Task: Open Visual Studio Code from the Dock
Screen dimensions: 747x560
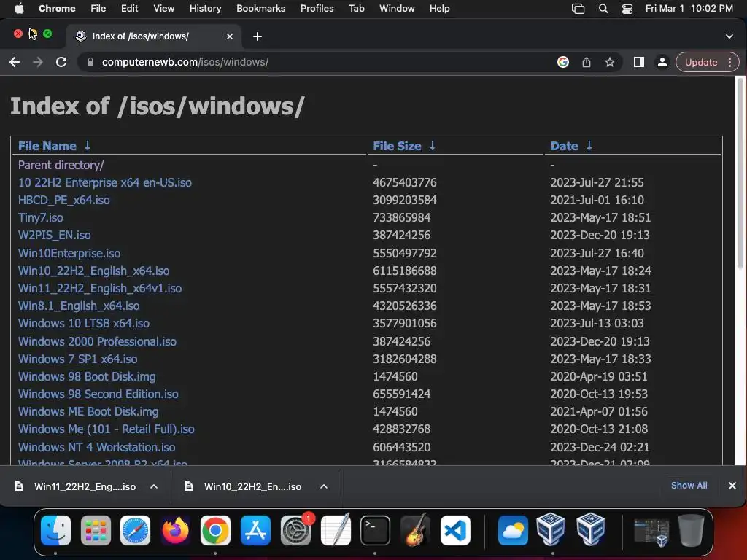Action: pos(455,530)
